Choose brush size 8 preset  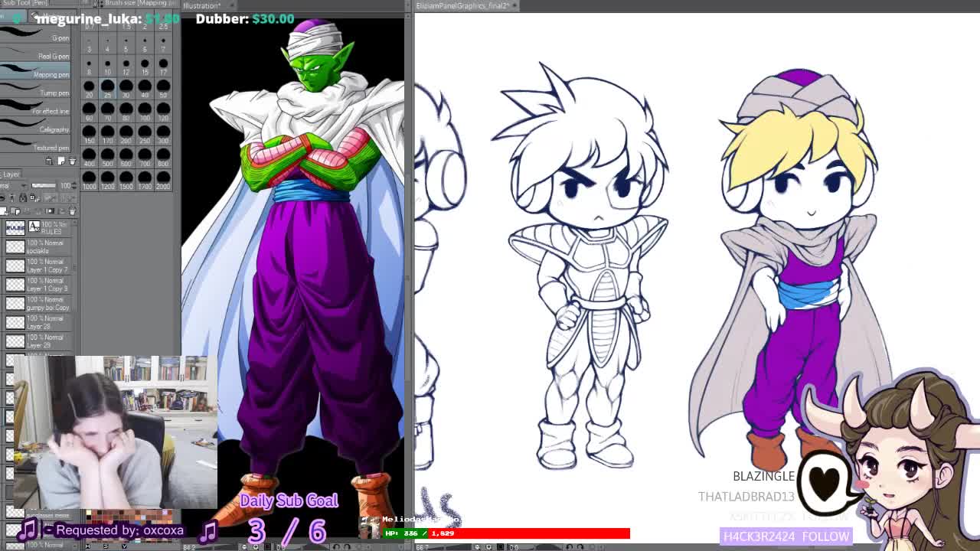coord(89,67)
